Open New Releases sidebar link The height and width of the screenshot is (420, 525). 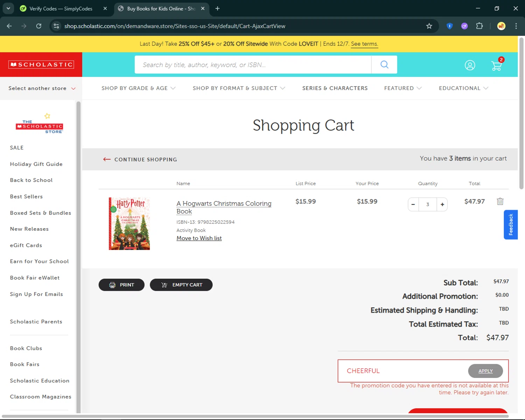(29, 229)
